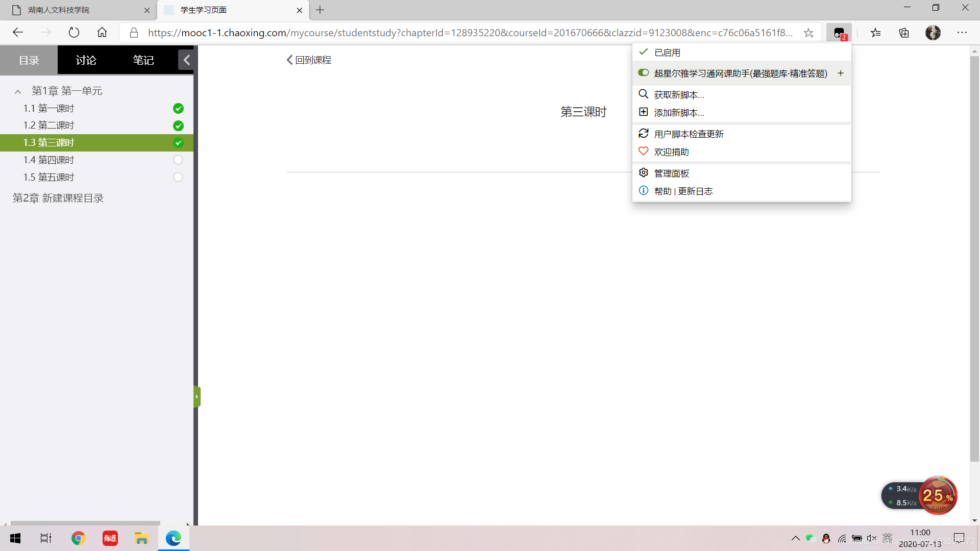Click the browser forward arrow
980x551 pixels.
click(x=46, y=33)
